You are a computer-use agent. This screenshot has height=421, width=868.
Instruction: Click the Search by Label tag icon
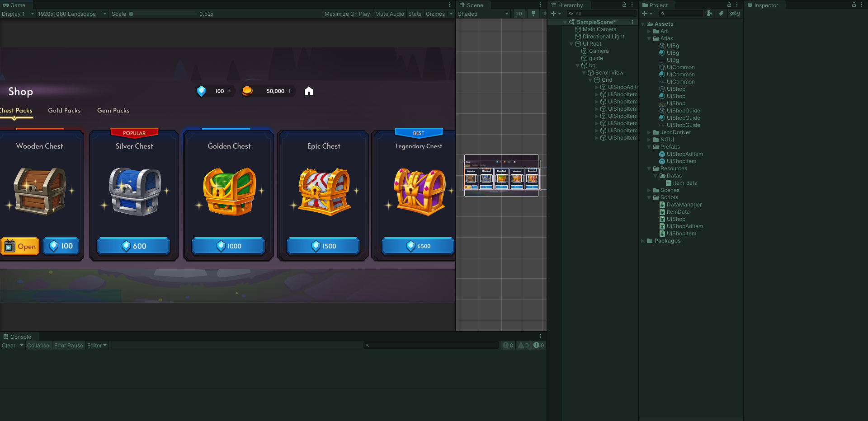722,14
